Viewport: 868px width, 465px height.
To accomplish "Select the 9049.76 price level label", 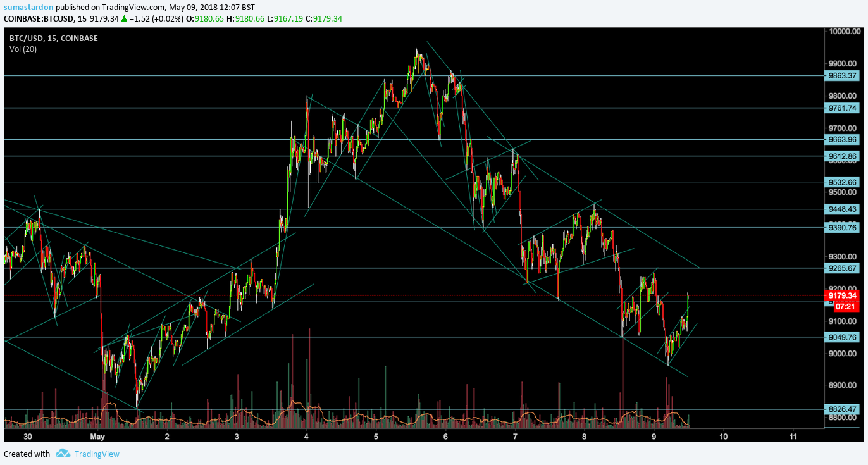I will (x=843, y=337).
